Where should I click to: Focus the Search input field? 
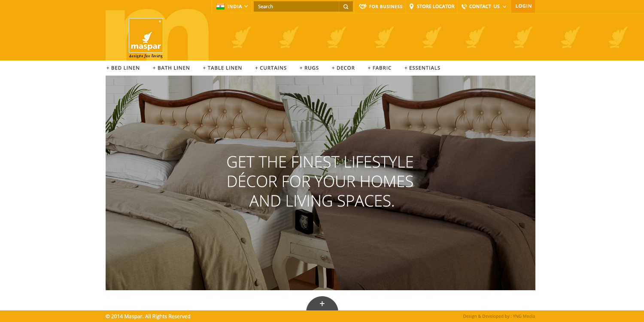click(296, 6)
